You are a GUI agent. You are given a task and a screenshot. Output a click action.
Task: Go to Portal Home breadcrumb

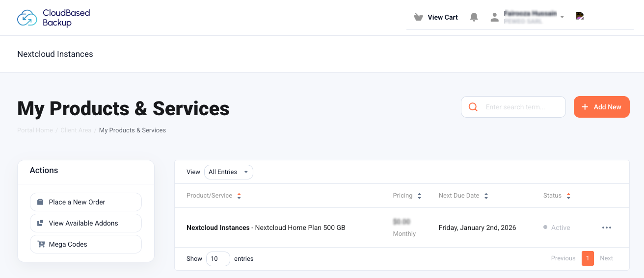click(x=35, y=130)
